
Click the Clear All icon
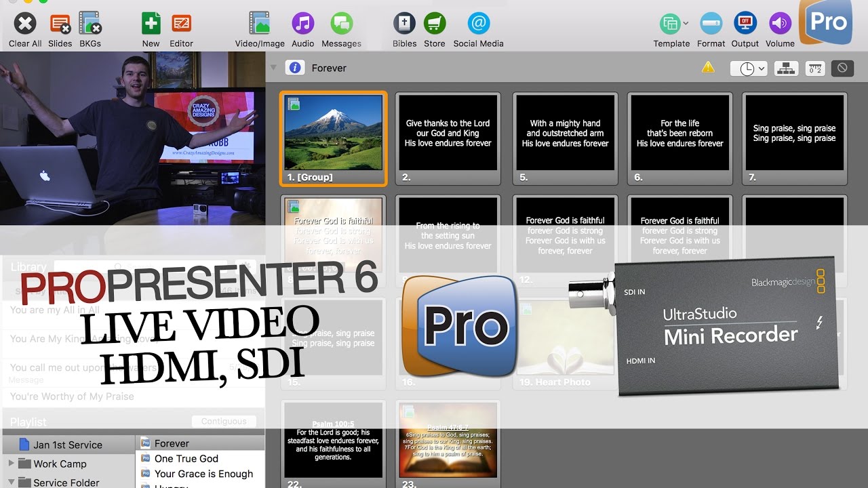click(25, 24)
